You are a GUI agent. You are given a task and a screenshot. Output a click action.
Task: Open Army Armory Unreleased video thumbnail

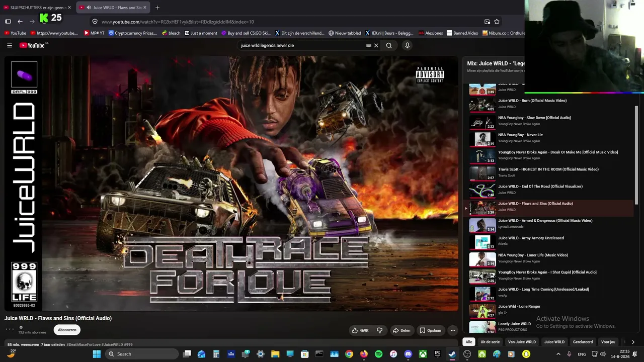pos(482,241)
